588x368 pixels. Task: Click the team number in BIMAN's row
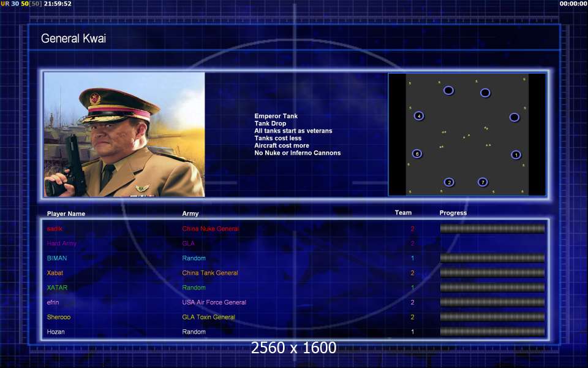(412, 258)
